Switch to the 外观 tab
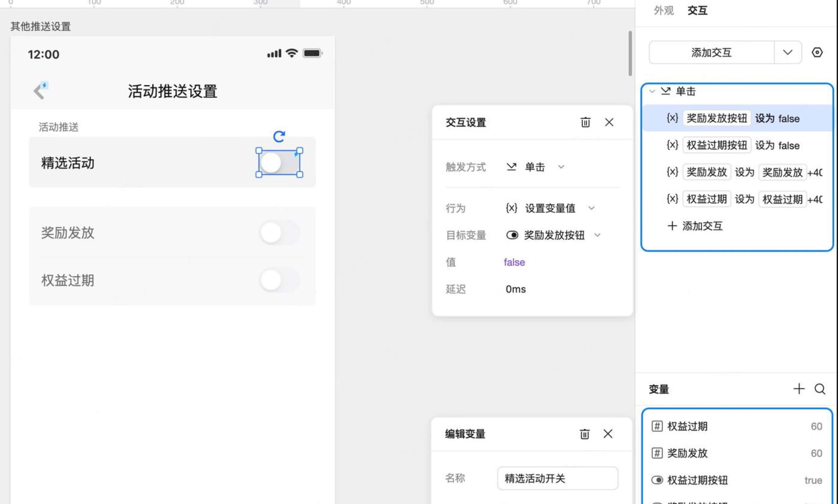 pyautogui.click(x=663, y=10)
